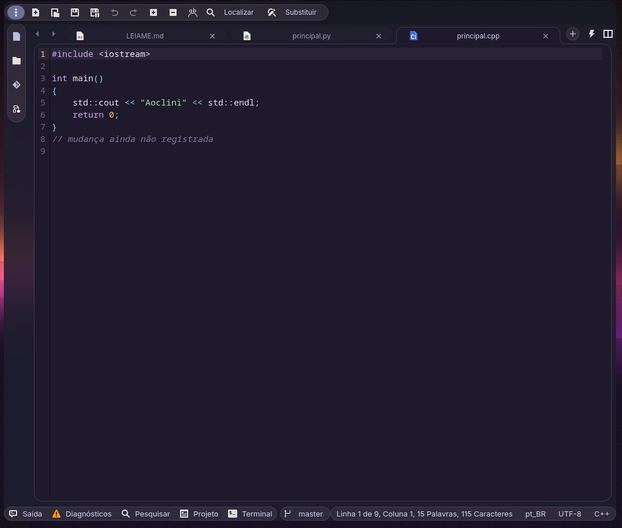622x528 pixels.
Task: Click the open file toolbar icon
Action: point(55,12)
